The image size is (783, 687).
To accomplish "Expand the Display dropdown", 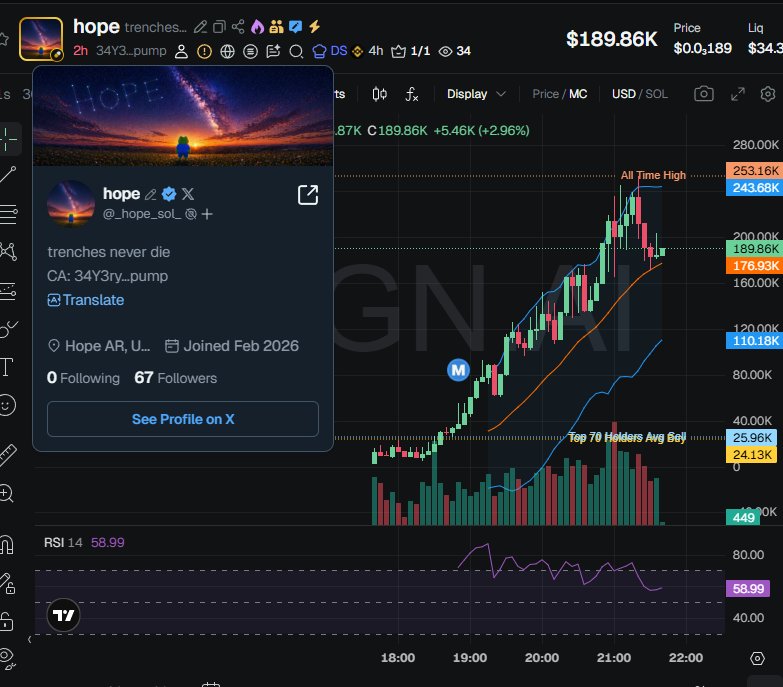I will point(476,94).
